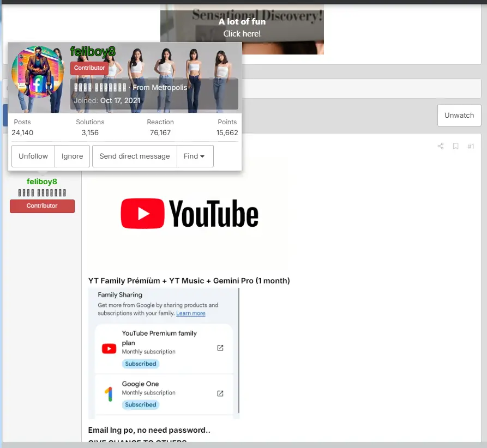The image size is (487, 448).
Task: Click the Subscribed tag under Google One
Action: point(140,404)
